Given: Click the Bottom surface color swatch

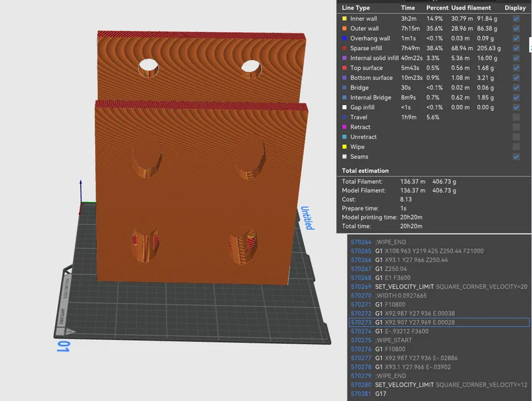Looking at the screenshot, I should point(344,78).
